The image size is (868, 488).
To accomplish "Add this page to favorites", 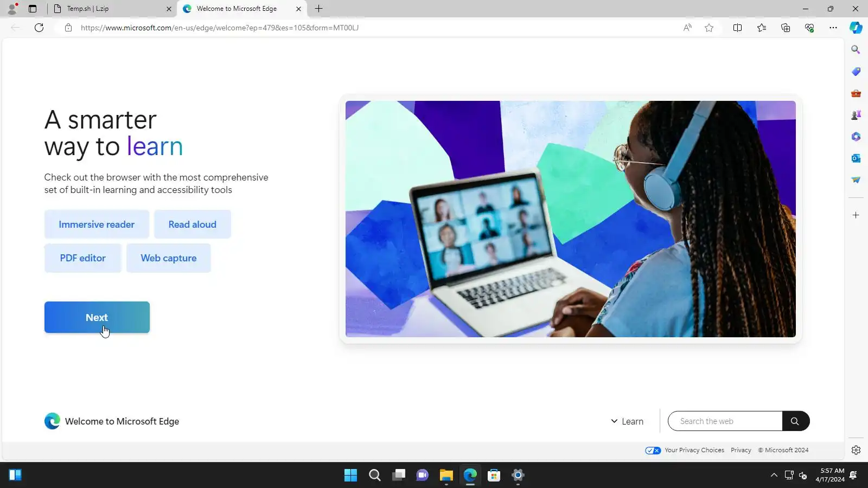I will pyautogui.click(x=709, y=28).
